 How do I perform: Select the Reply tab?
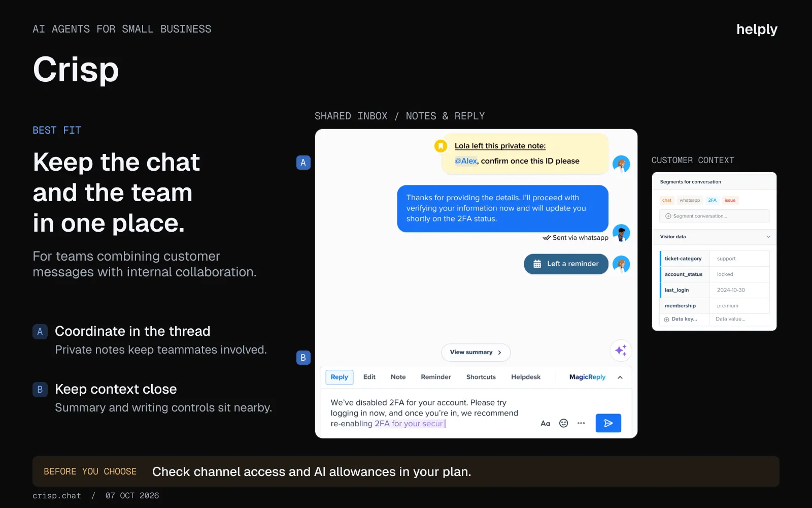(339, 377)
